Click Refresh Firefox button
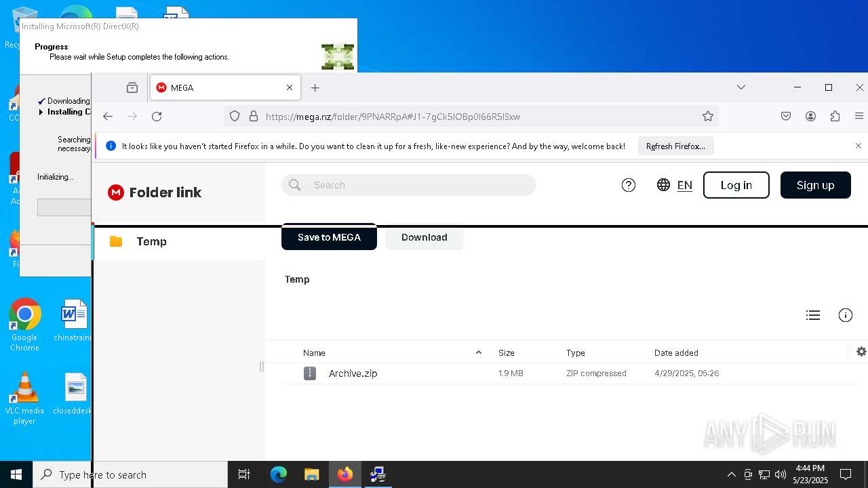The height and width of the screenshot is (488, 868). 675,146
